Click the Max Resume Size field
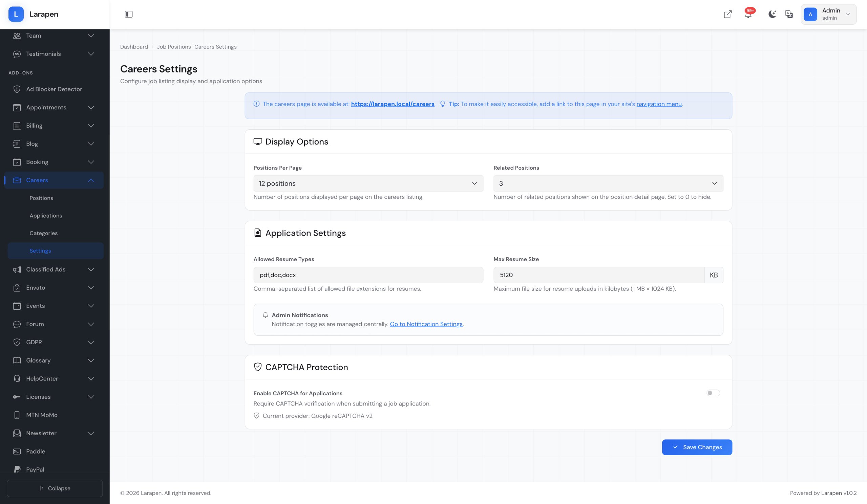The height and width of the screenshot is (504, 867). point(599,275)
